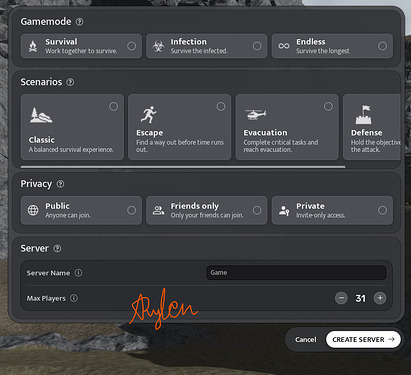The width and height of the screenshot is (411, 375).
Task: Decrease max players with minus button
Action: (x=341, y=298)
